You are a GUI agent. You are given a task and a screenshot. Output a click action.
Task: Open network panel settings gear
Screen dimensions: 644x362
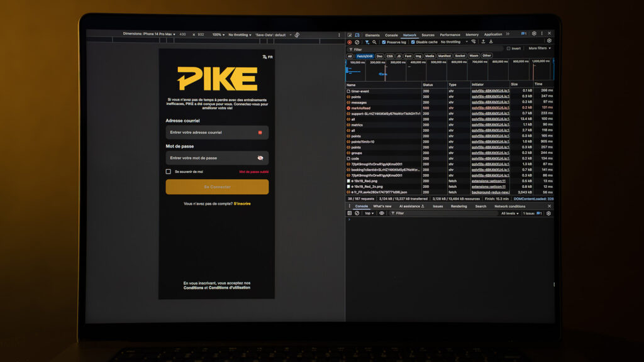549,41
